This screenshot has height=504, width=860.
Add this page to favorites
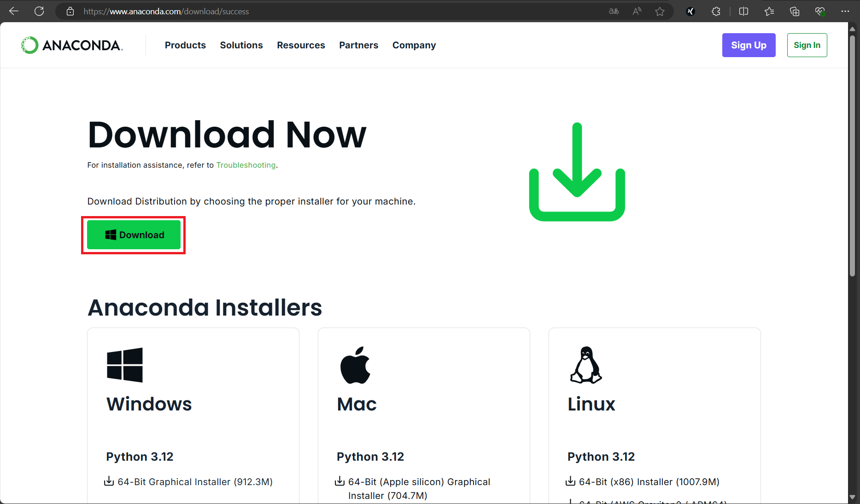(x=660, y=12)
